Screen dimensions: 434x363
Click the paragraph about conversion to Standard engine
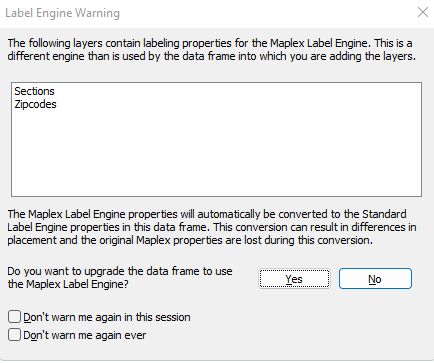212,227
